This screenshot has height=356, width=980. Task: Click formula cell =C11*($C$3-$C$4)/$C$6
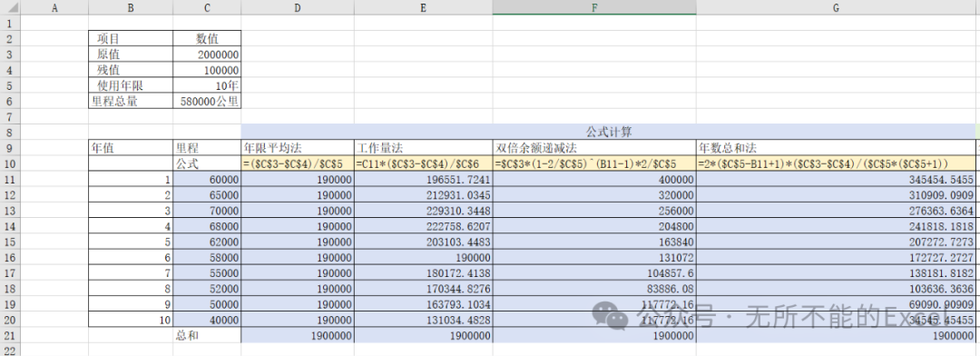coord(423,163)
